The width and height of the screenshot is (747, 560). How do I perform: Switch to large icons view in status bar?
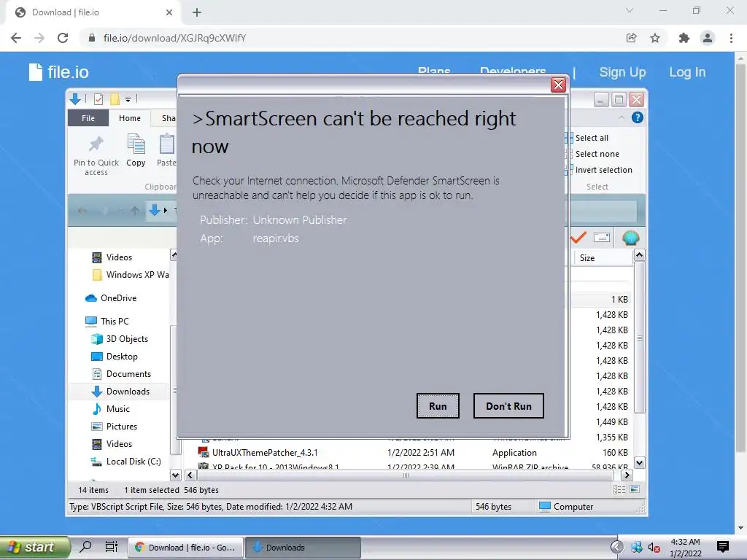click(x=635, y=489)
